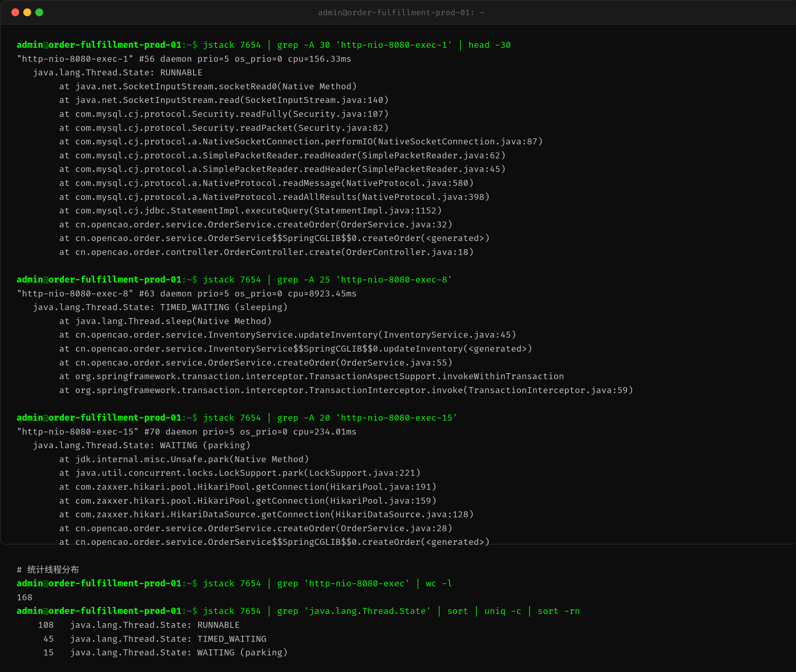This screenshot has height=672, width=796.
Task: Click the Thread.sleep(Native Method) frame
Action: (165, 321)
